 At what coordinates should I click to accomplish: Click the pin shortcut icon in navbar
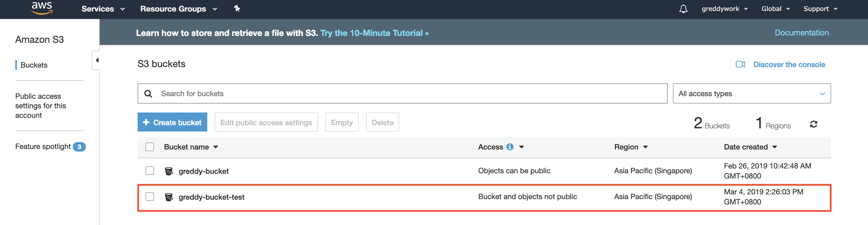[237, 9]
